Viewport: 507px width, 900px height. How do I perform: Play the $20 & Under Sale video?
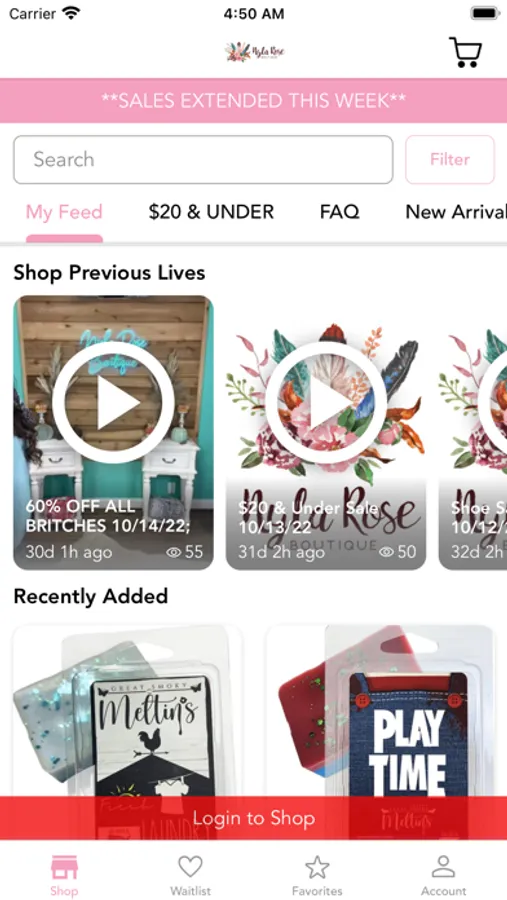(326, 402)
